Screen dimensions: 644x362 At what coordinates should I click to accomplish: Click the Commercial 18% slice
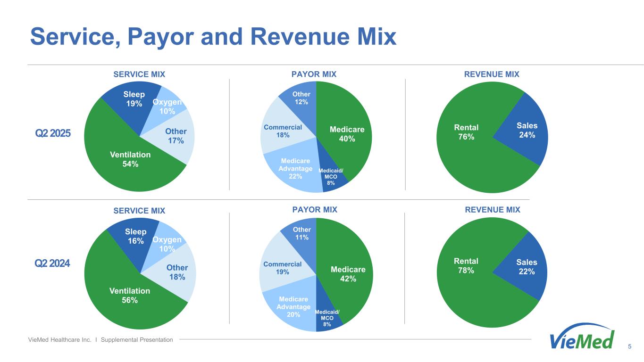click(281, 132)
